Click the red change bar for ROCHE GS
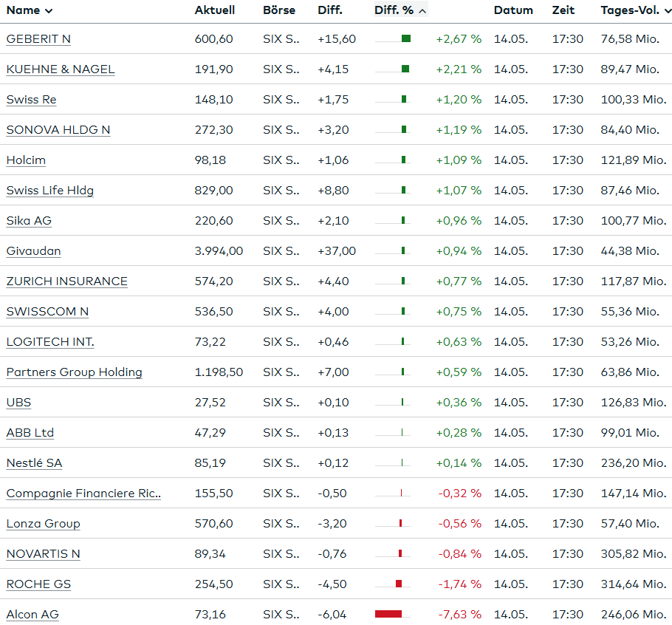The height and width of the screenshot is (625, 672). click(x=399, y=584)
